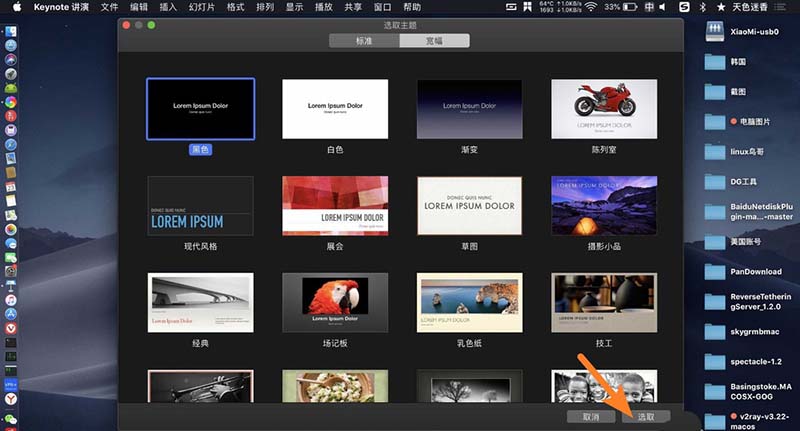Open the Keynote 讲演 menu
The height and width of the screenshot is (431, 800).
(x=61, y=7)
